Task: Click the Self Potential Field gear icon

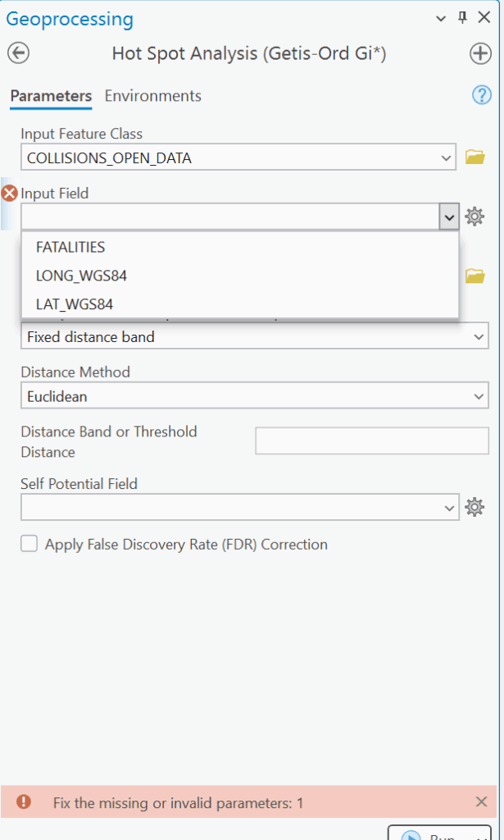Action: point(474,508)
